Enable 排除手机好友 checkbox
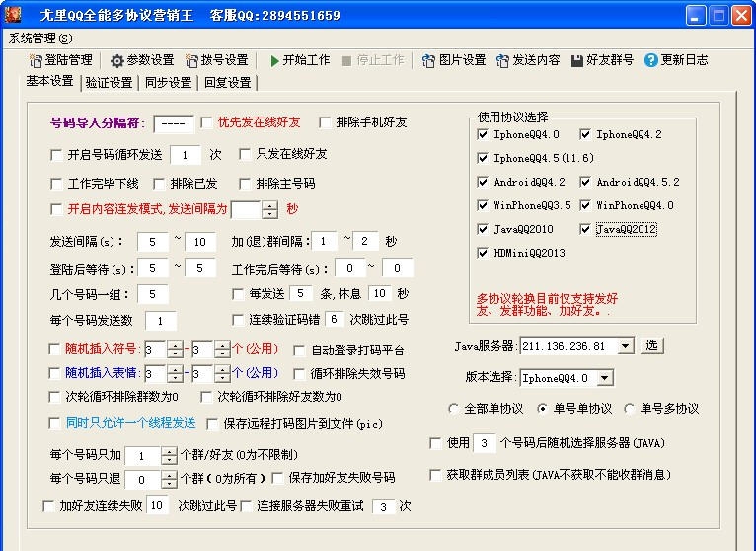Image resolution: width=756 pixels, height=551 pixels. [324, 123]
